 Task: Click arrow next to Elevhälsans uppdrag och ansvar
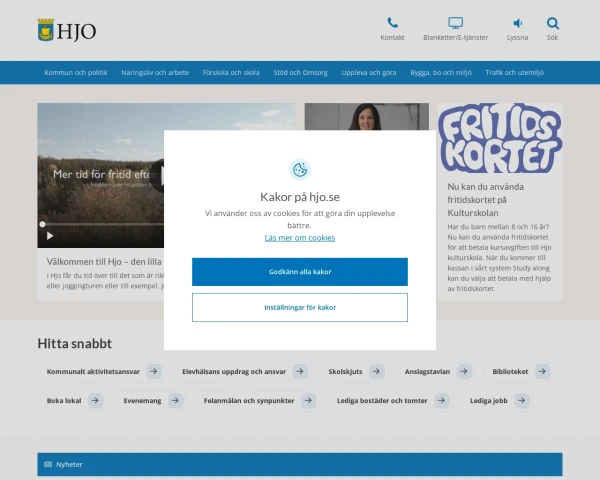[x=300, y=371]
